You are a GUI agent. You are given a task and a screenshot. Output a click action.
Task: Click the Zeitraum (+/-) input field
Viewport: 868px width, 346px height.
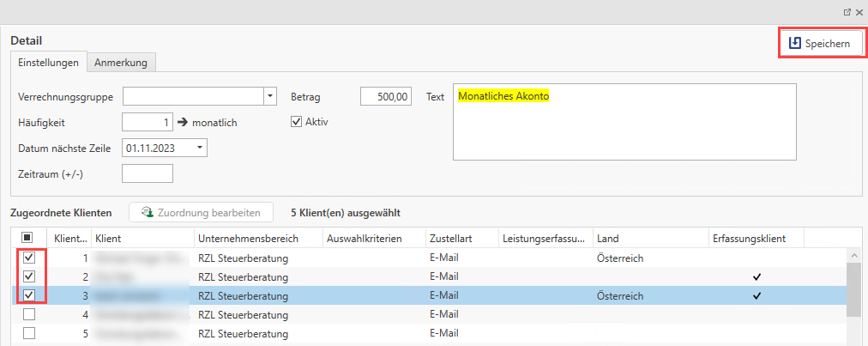click(148, 173)
